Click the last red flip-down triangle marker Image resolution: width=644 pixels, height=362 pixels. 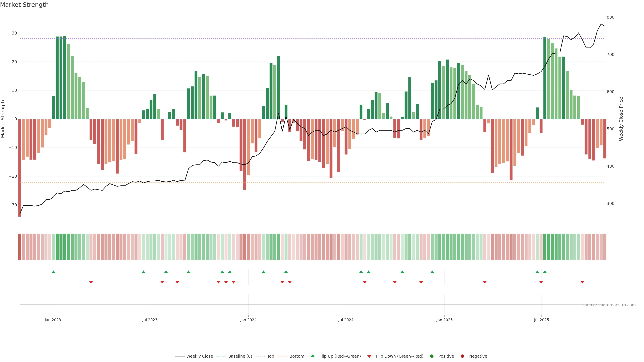582,282
